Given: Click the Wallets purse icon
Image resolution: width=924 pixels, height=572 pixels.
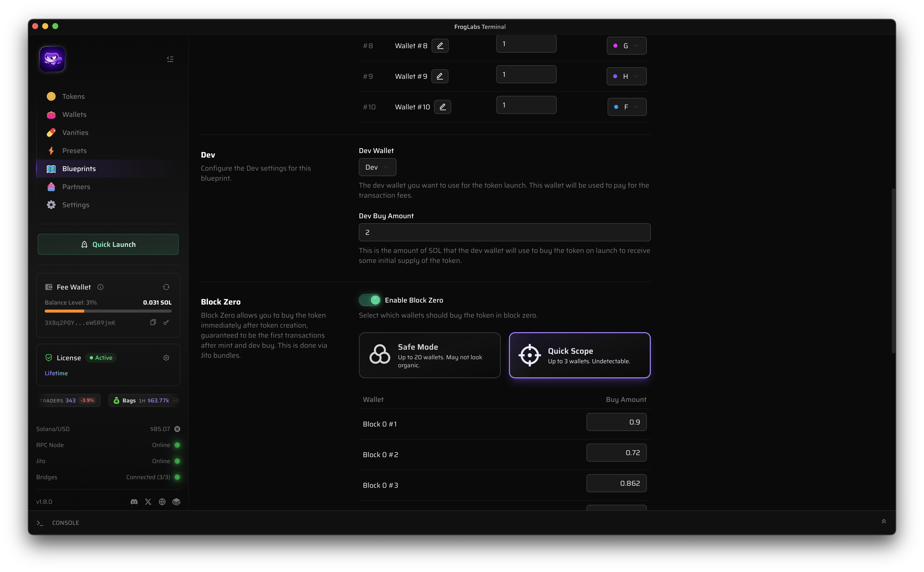Looking at the screenshot, I should pos(51,115).
